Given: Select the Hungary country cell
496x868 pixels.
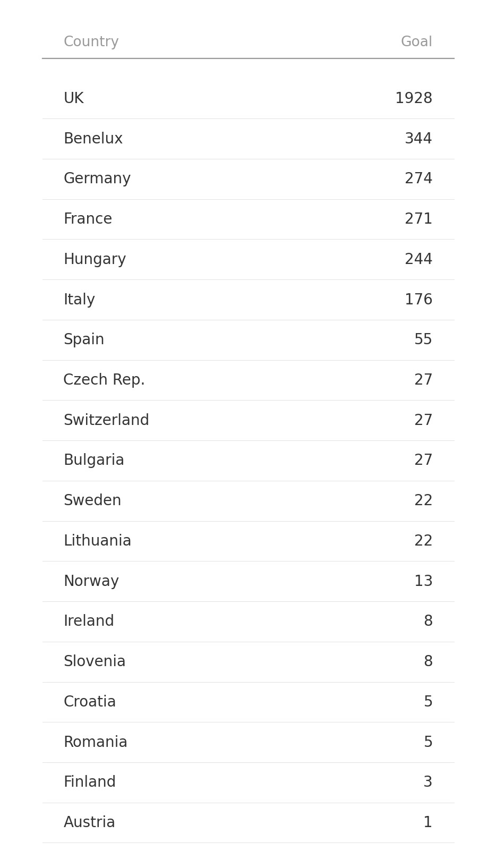Looking at the screenshot, I should (95, 260).
